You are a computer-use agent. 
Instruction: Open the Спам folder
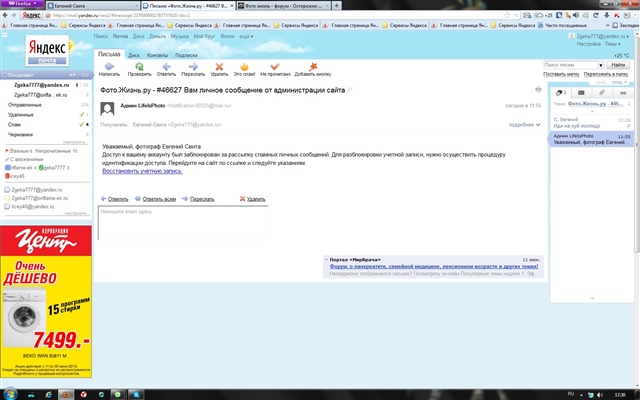15,124
